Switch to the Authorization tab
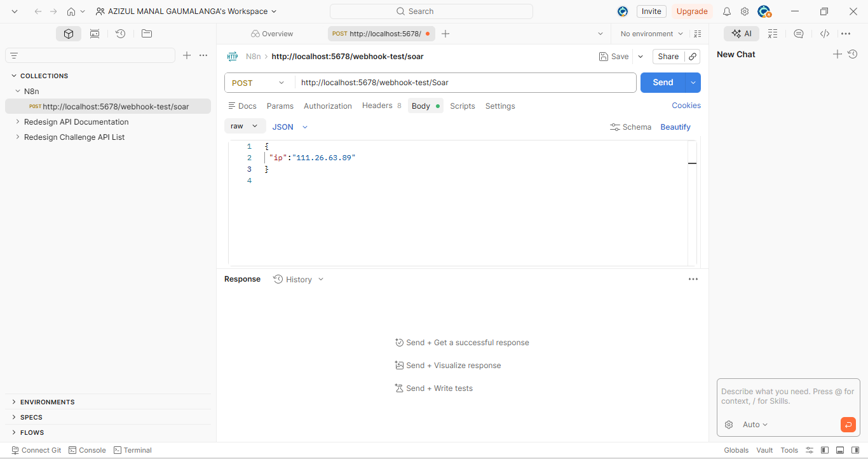 328,106
